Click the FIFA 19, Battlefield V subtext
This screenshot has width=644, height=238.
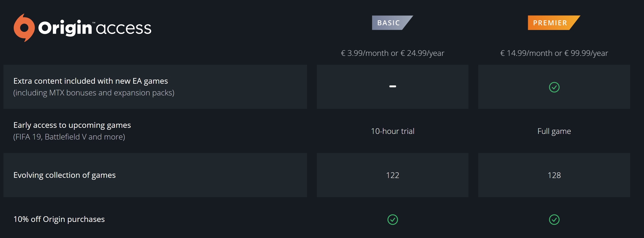click(69, 137)
